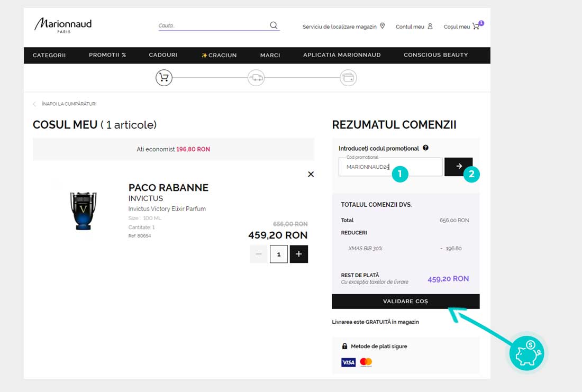
Task: Click the Înapoi la cumpărături link
Action: pos(69,104)
